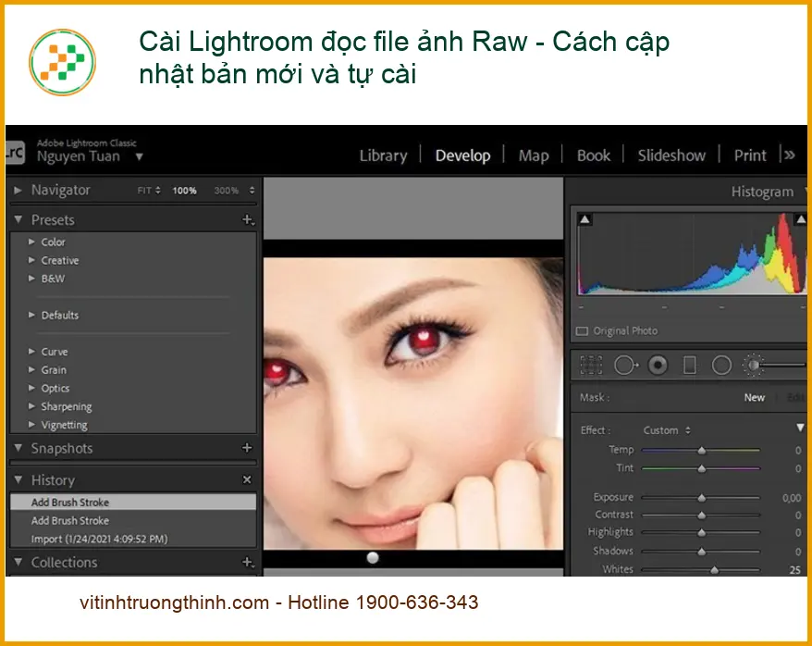Switch to the Print module
The width and height of the screenshot is (812, 646).
coord(750,155)
